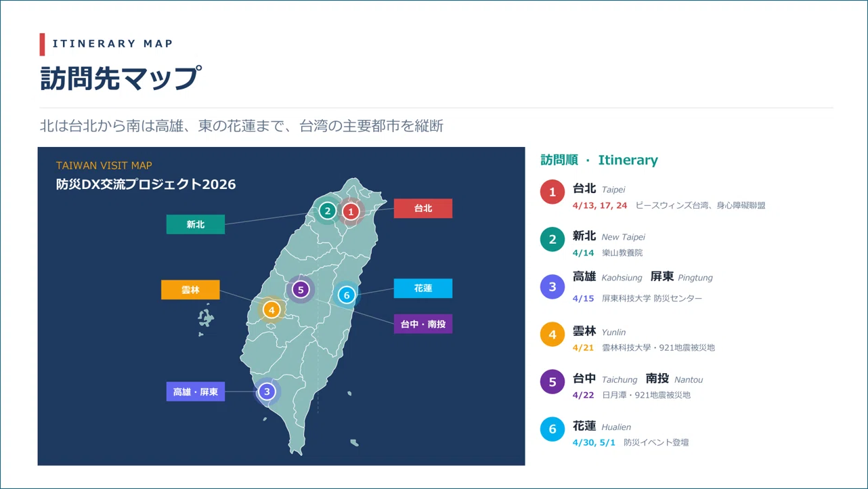Viewport: 868px width, 489px height.
Task: Click dates 4/13, 17, 24
Action: (600, 205)
